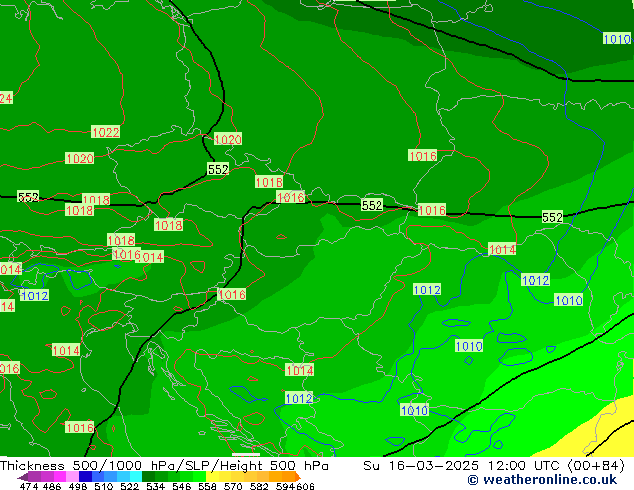This screenshot has width=634, height=490.
Task: Select the 1014 label at right side
Action: coord(502,249)
